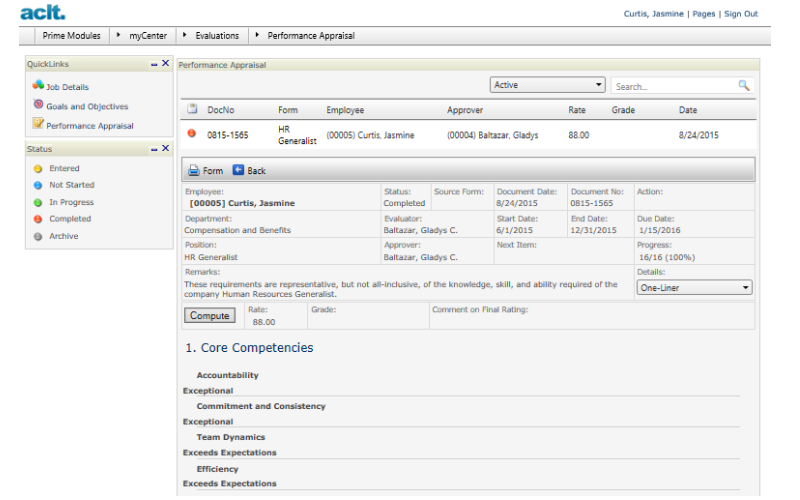Click the acit logo
This screenshot has width=800, height=500.
click(43, 12)
